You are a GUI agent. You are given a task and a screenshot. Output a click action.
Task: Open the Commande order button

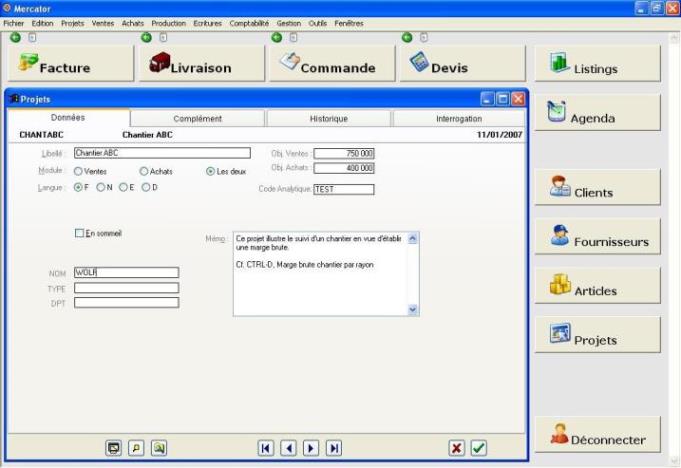coord(332,63)
